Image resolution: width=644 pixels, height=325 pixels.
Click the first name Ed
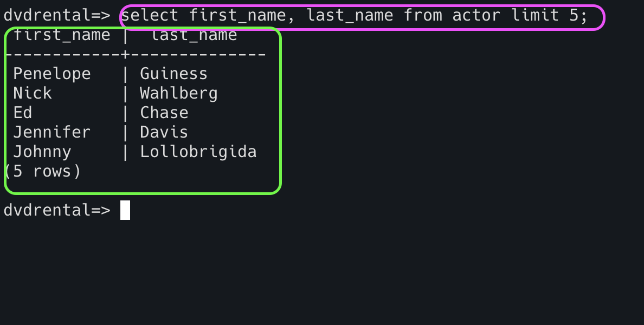(23, 113)
